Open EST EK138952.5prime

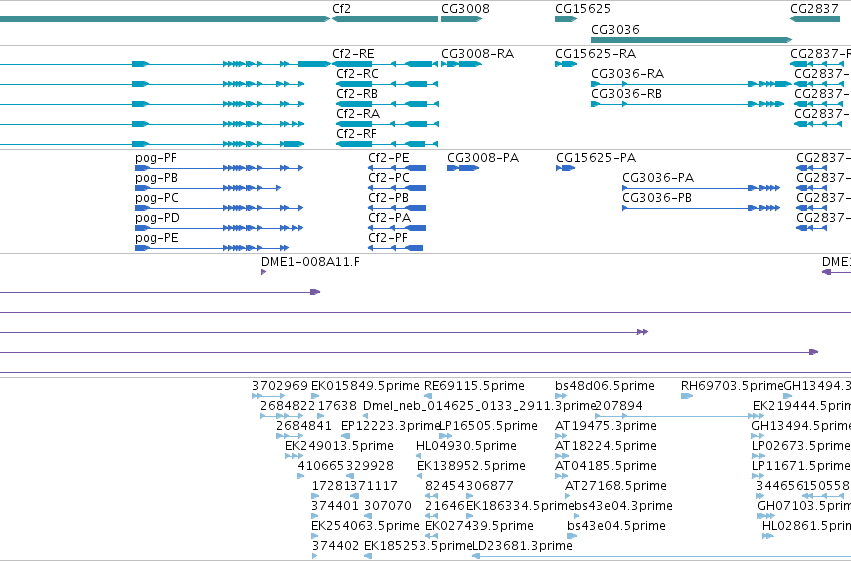420,476
